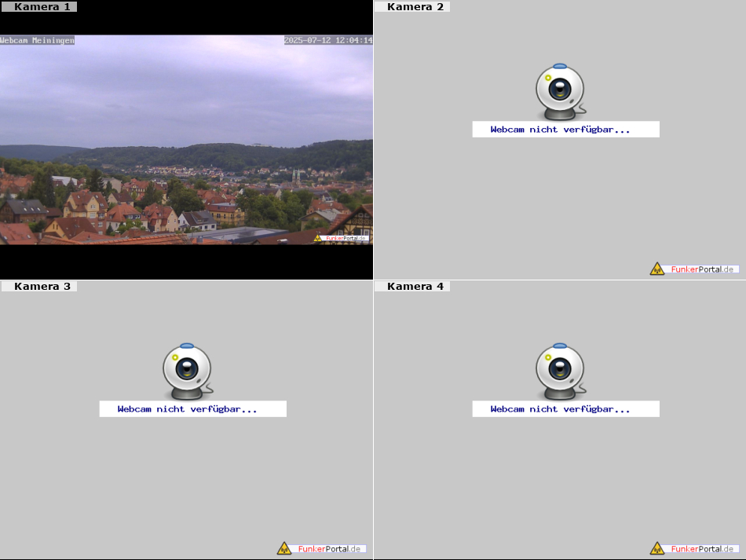
Task: Click the "Webcam Meiningen" caption
Action: pyautogui.click(x=37, y=40)
